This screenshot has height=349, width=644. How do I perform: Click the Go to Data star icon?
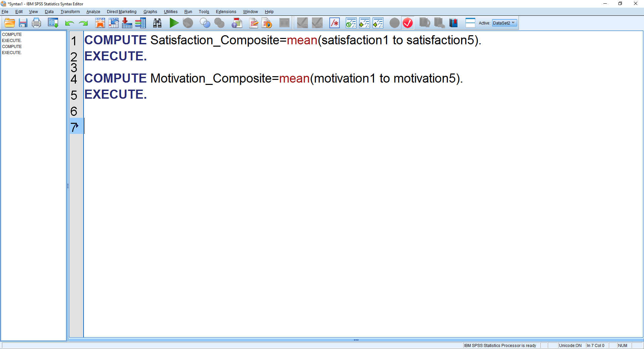(x=100, y=23)
